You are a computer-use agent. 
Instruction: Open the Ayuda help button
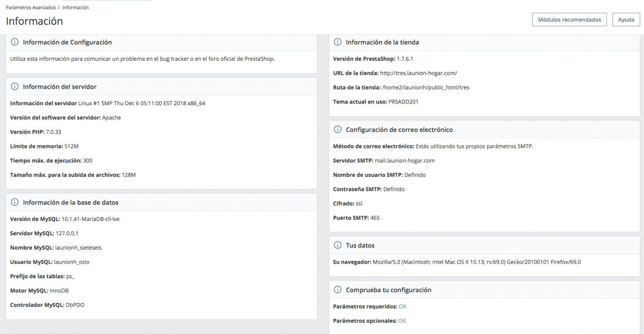[626, 20]
